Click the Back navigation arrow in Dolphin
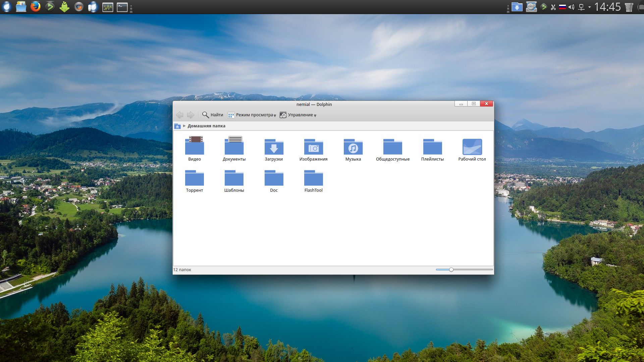The image size is (644, 362). click(x=179, y=115)
